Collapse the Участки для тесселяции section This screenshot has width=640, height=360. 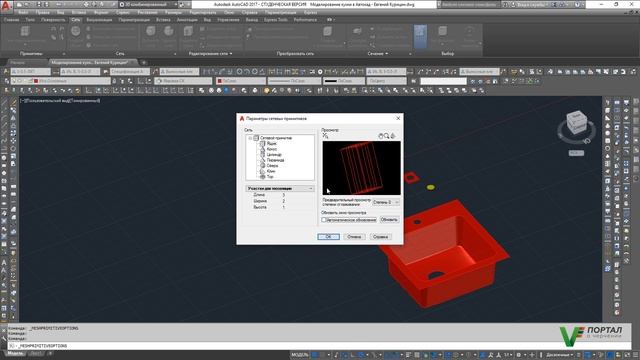[x=311, y=189]
